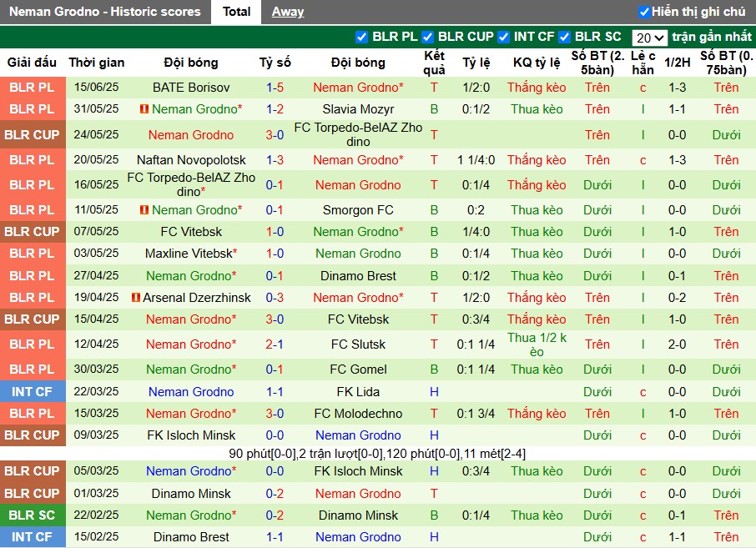Click the Lẻ chẵn column header
This screenshot has width=756, height=548.
pos(643,63)
